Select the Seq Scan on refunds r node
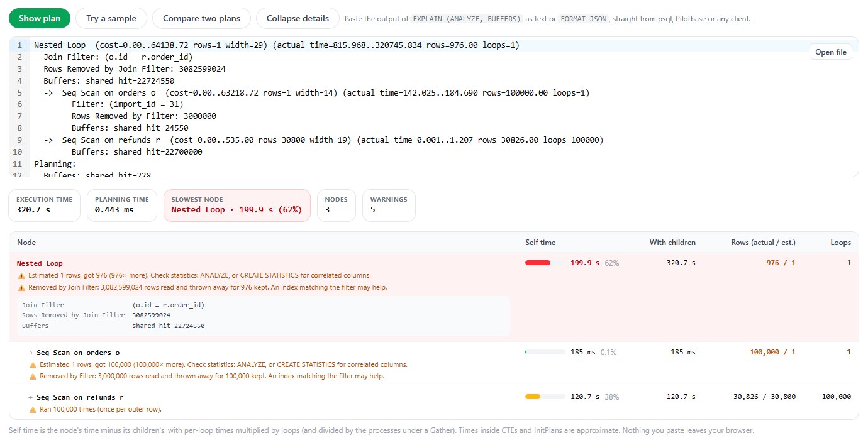This screenshot has height=438, width=868. (x=80, y=397)
